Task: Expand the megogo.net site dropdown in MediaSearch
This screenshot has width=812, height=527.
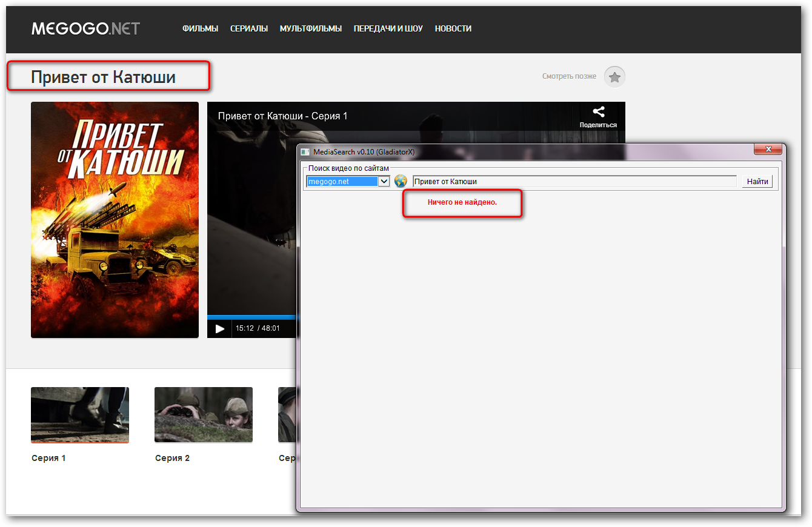Action: pos(384,181)
